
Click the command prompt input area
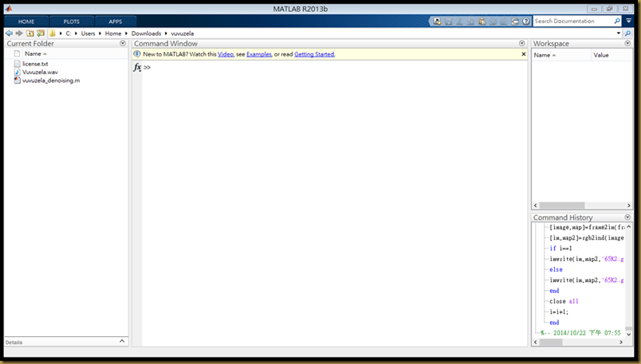(335, 67)
